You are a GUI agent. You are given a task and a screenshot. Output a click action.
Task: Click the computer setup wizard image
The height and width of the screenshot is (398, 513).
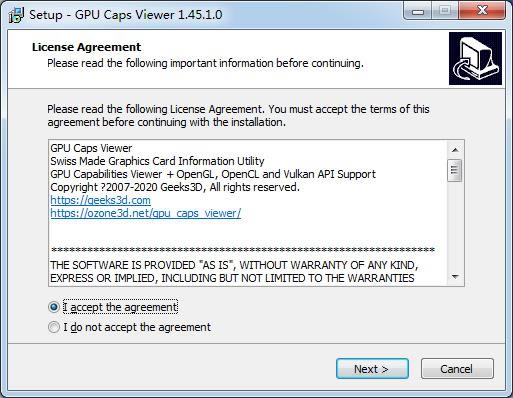475,59
